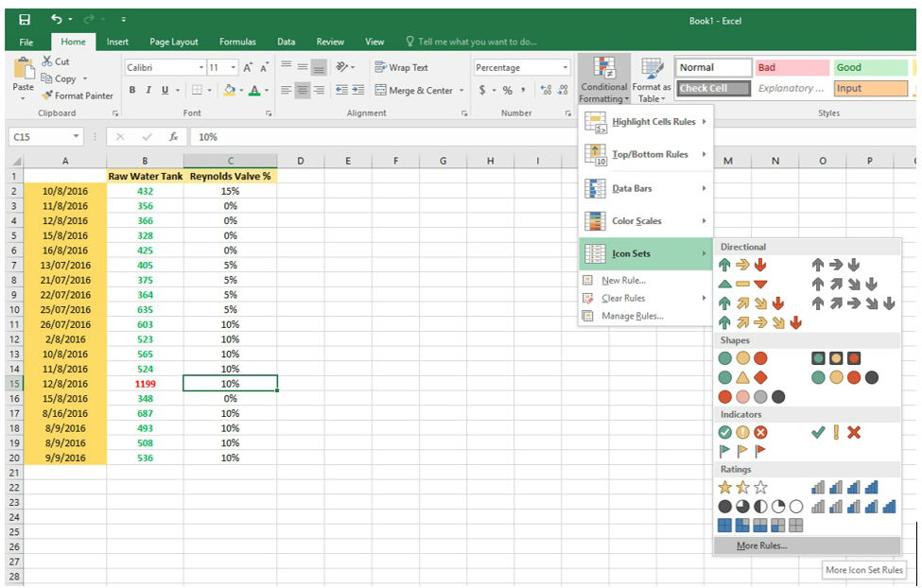Viewport: 922px width, 588px height.
Task: Click the formula bar showing 10%
Action: (x=553, y=137)
